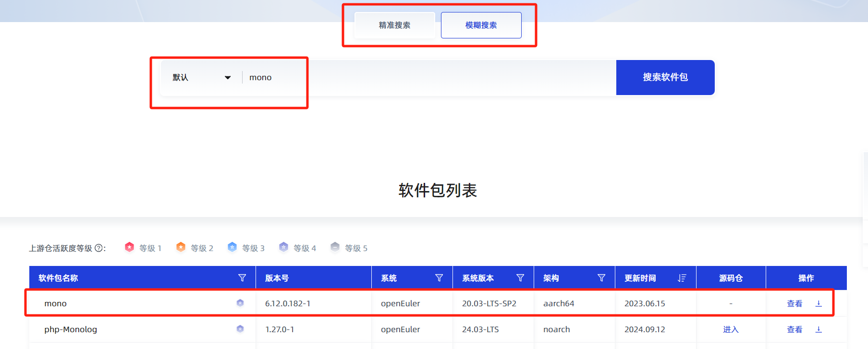Switch to 模糊搜索 tab
Viewport: 868px width, 349px height.
(481, 25)
